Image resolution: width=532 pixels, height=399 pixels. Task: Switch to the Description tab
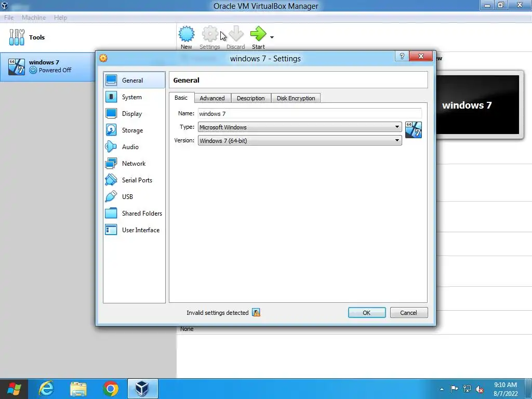[x=251, y=98]
